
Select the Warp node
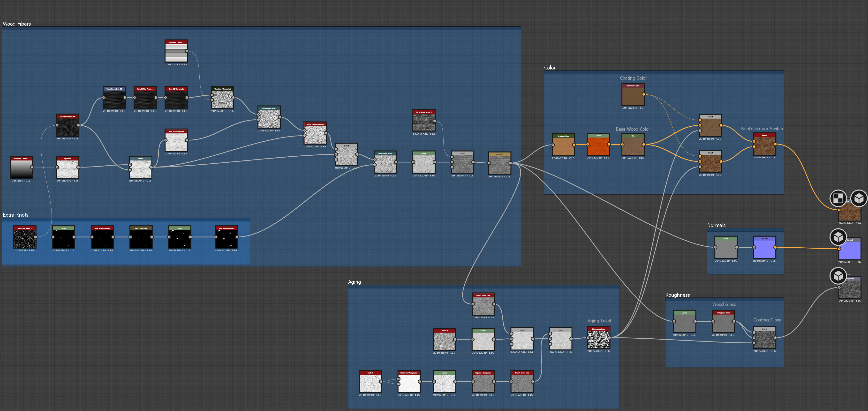(x=141, y=167)
